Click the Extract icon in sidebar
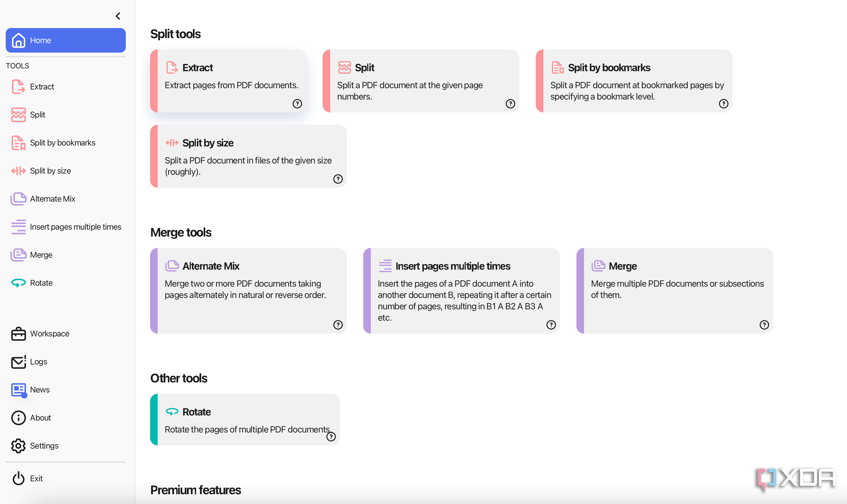Viewport: 847px width, 504px height. (x=18, y=87)
